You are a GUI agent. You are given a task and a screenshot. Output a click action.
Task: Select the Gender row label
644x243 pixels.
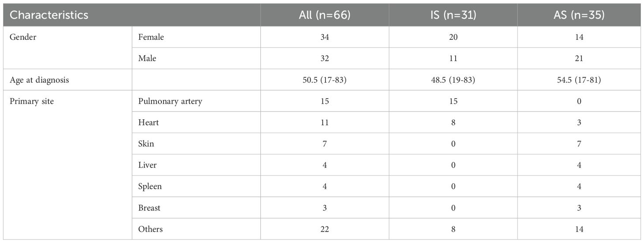pyautogui.click(x=23, y=37)
